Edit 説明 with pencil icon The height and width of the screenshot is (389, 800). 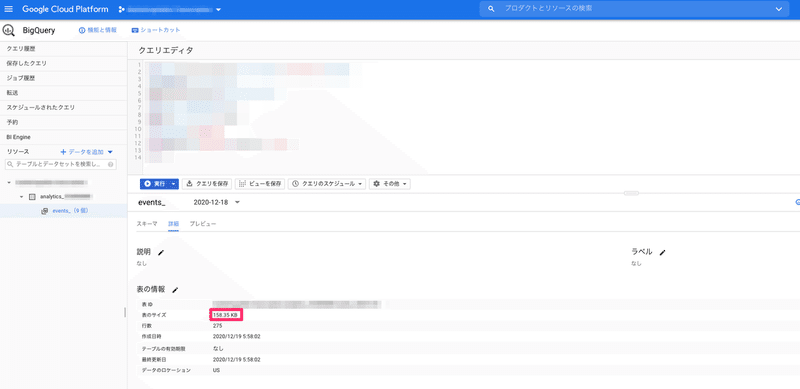(161, 252)
